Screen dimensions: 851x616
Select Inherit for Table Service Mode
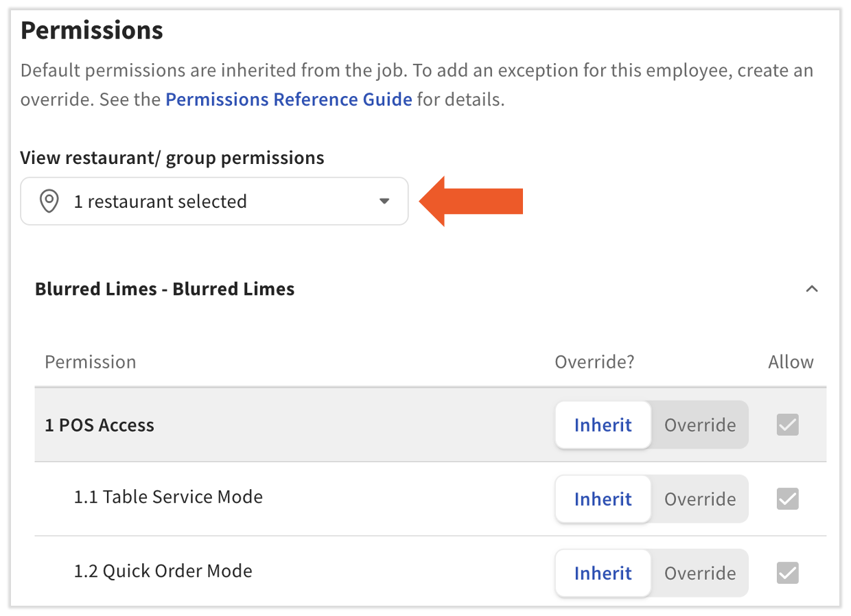point(603,499)
